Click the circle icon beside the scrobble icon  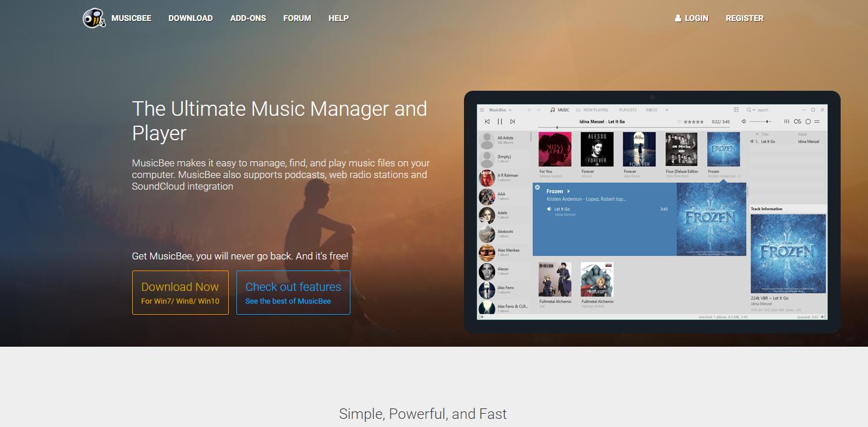[808, 122]
